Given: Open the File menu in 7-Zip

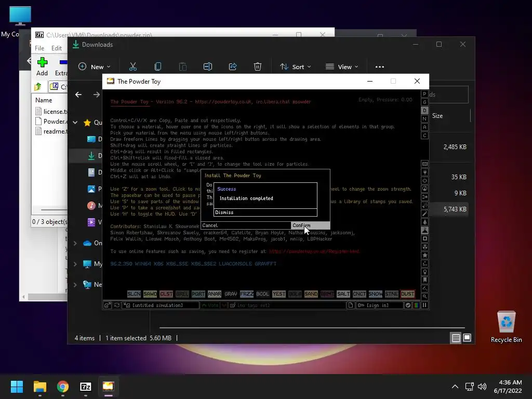Looking at the screenshot, I should (39, 48).
